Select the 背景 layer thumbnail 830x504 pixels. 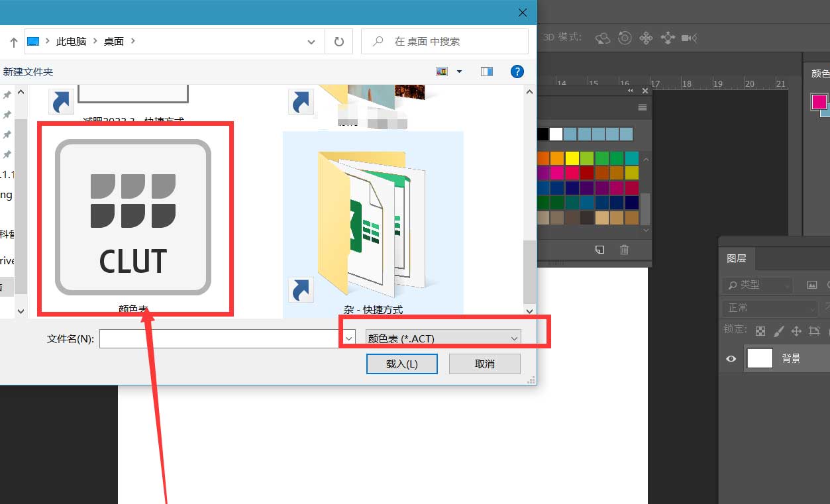(x=760, y=358)
